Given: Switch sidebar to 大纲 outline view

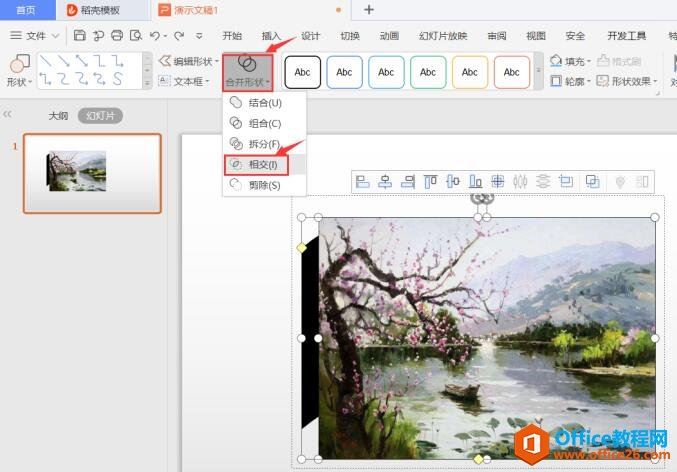Looking at the screenshot, I should (x=58, y=116).
